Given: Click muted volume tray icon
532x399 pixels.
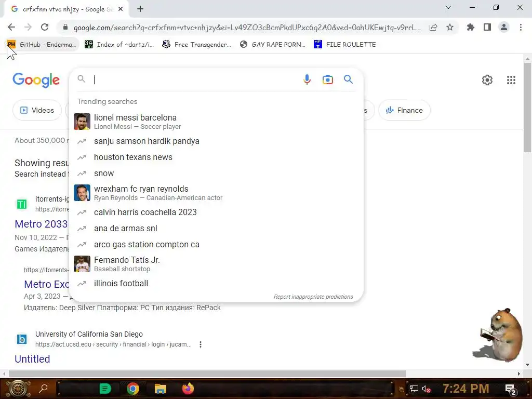Looking at the screenshot, I should pyautogui.click(x=426, y=389).
